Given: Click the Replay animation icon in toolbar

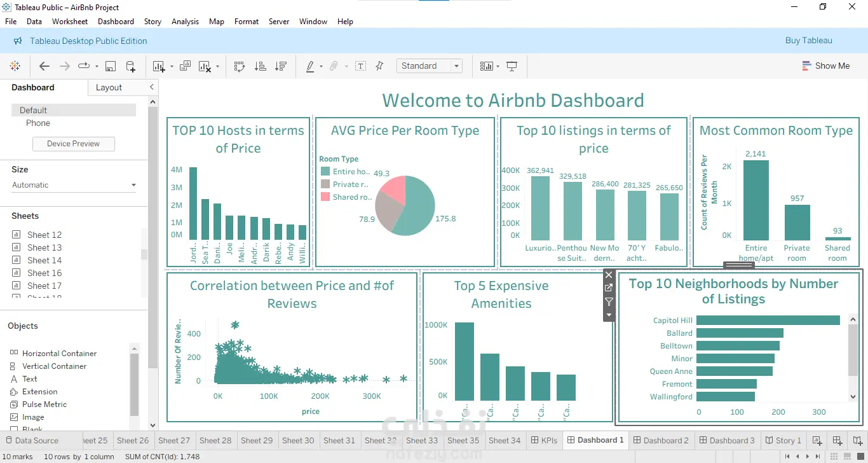Looking at the screenshot, I should point(84,66).
